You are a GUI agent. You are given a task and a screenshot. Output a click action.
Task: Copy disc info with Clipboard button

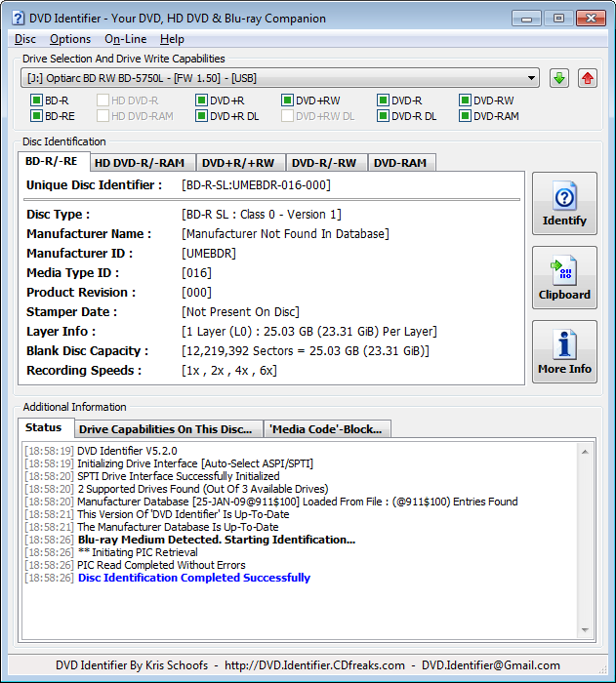pyautogui.click(x=564, y=277)
